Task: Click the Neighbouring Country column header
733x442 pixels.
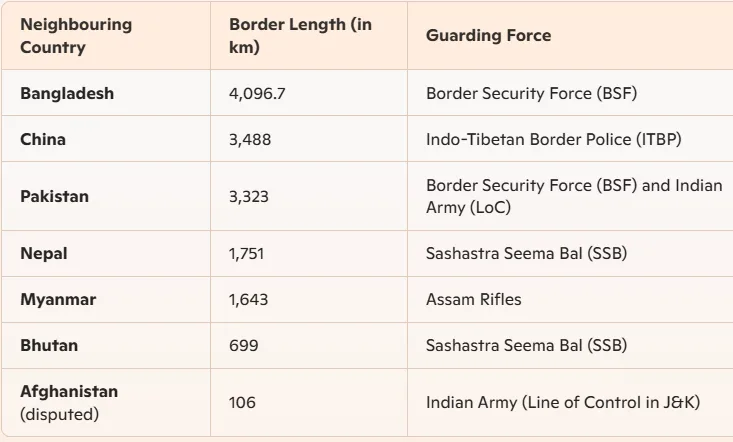Action: tap(75, 36)
